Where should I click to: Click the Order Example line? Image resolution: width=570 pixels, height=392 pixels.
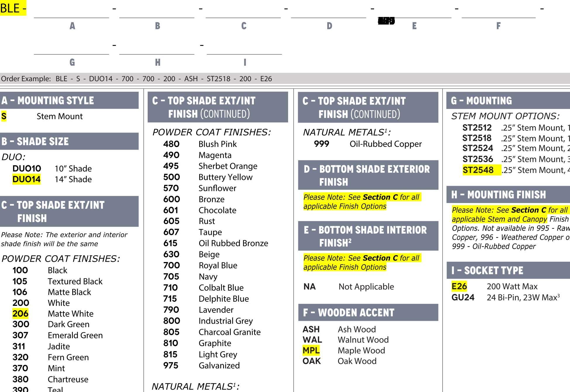coord(137,79)
